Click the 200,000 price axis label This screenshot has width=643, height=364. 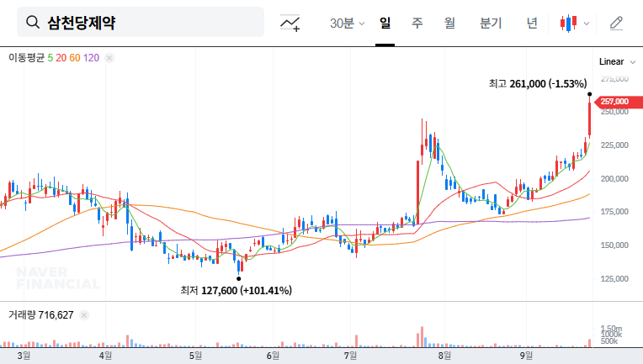(x=614, y=179)
